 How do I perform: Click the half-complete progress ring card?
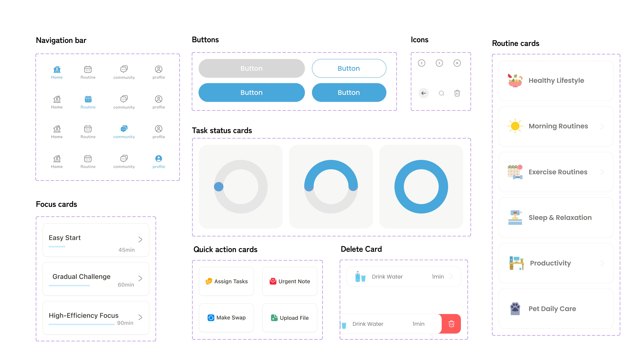coord(331,187)
